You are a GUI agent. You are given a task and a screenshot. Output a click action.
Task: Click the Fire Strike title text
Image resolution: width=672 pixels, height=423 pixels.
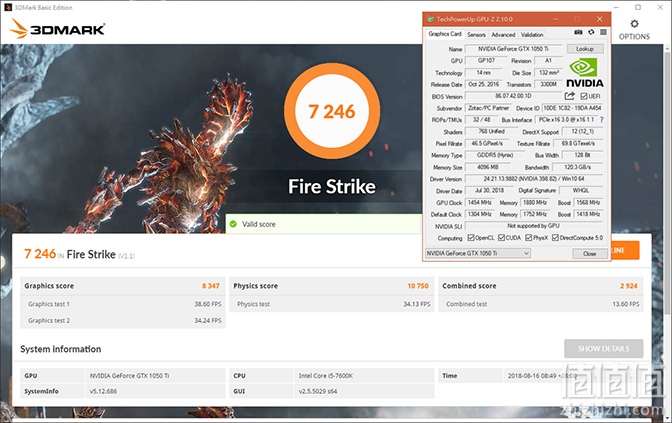[332, 186]
